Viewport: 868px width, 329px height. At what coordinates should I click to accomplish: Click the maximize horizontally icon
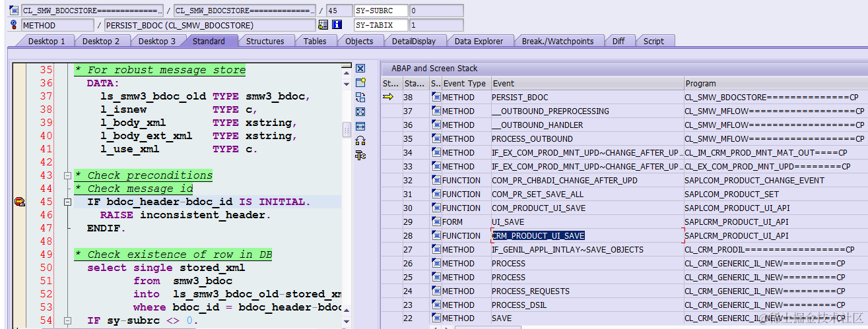[360, 126]
